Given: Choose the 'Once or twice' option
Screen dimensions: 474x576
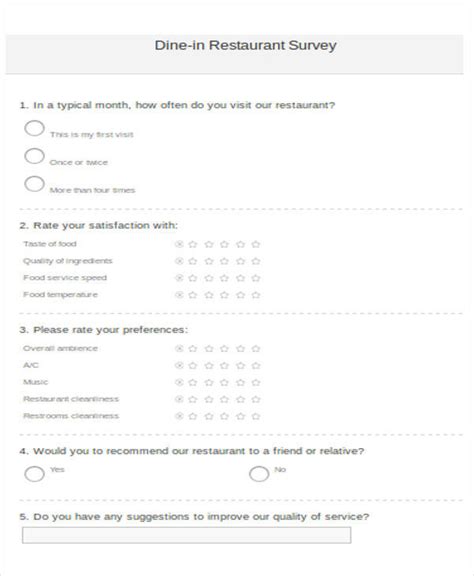Looking at the screenshot, I should pyautogui.click(x=35, y=156).
